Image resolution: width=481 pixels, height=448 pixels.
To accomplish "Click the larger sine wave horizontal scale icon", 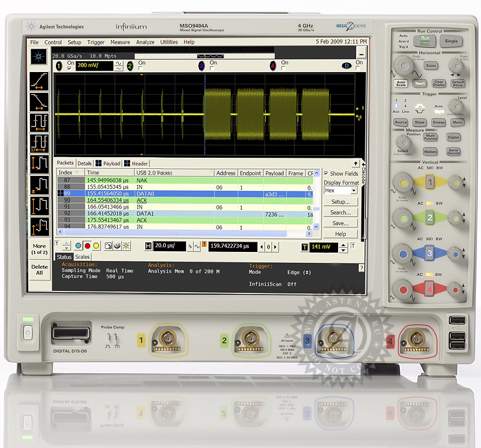I will (x=197, y=246).
